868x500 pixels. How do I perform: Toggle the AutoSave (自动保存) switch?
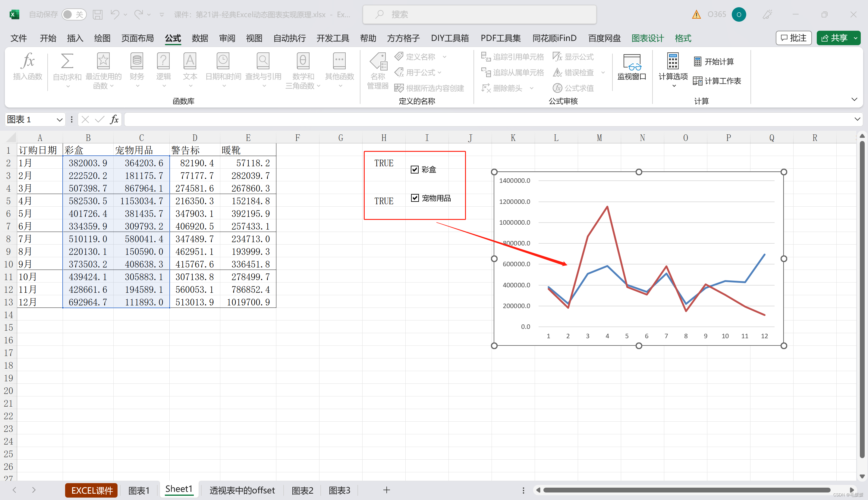tap(74, 14)
